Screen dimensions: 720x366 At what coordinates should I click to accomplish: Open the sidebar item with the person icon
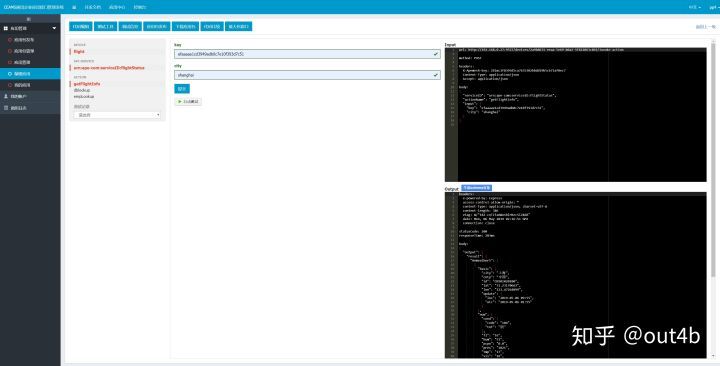tap(30, 96)
